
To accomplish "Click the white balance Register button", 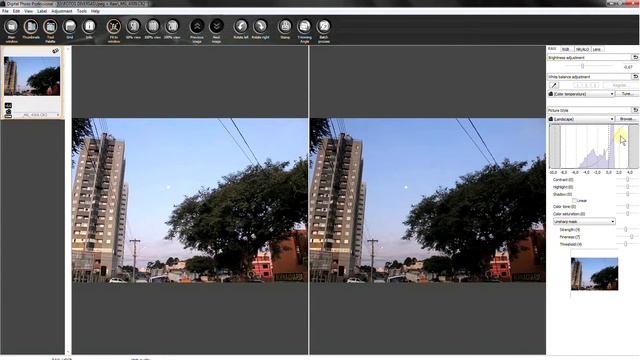I will (620, 85).
